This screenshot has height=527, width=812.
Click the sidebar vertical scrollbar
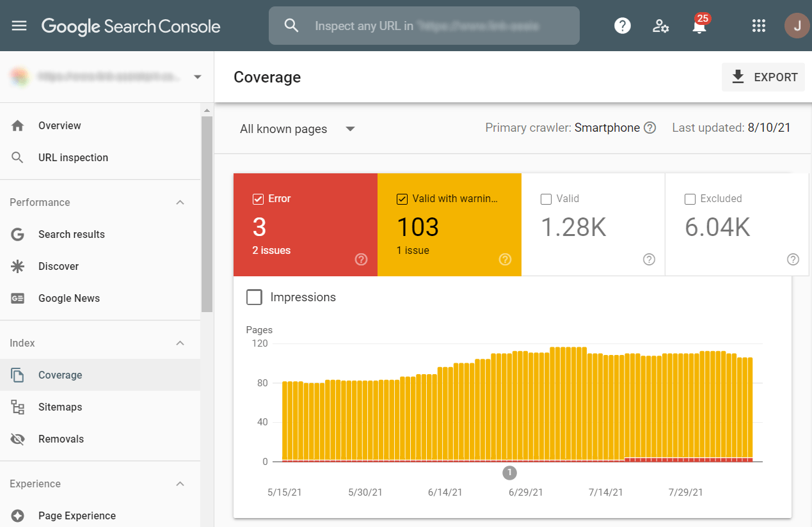[206, 214]
